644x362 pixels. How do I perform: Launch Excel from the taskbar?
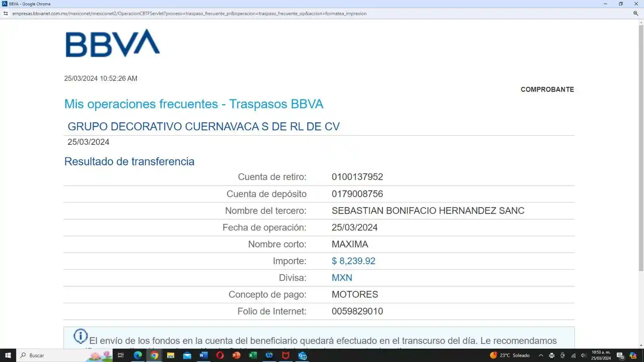(253, 355)
